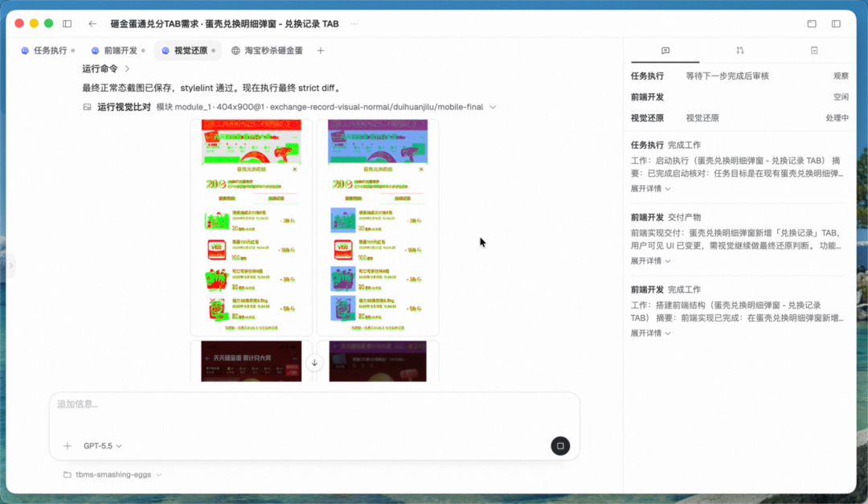Click the image icon beside 运行视觉比对
Screen dimensions: 868x504
(x=87, y=107)
